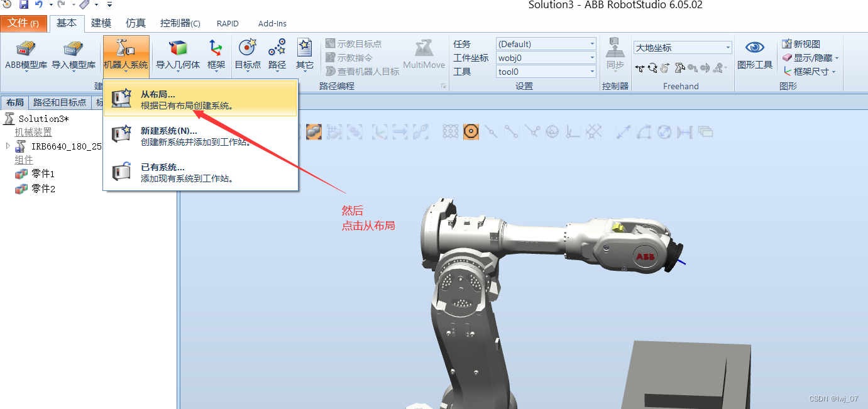Open 导入几何体 import geometry
This screenshot has width=868, height=409.
[x=178, y=55]
